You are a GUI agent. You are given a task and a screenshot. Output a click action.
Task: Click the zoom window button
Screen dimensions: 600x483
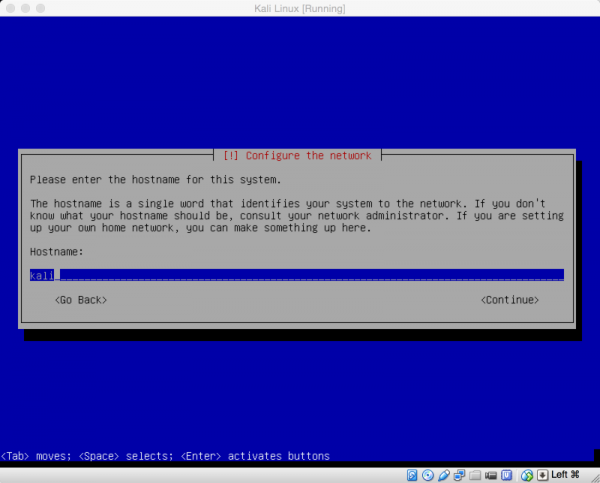point(41,8)
